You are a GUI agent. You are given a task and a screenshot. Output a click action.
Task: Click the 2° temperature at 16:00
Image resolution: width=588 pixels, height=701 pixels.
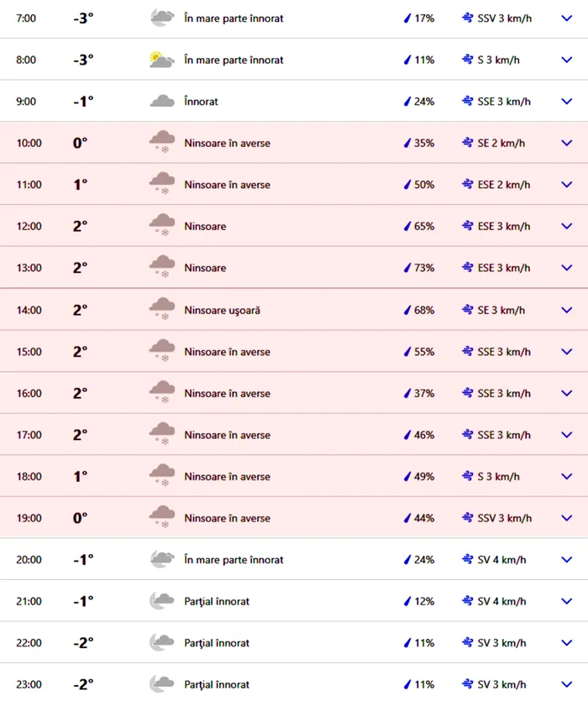pos(80,394)
